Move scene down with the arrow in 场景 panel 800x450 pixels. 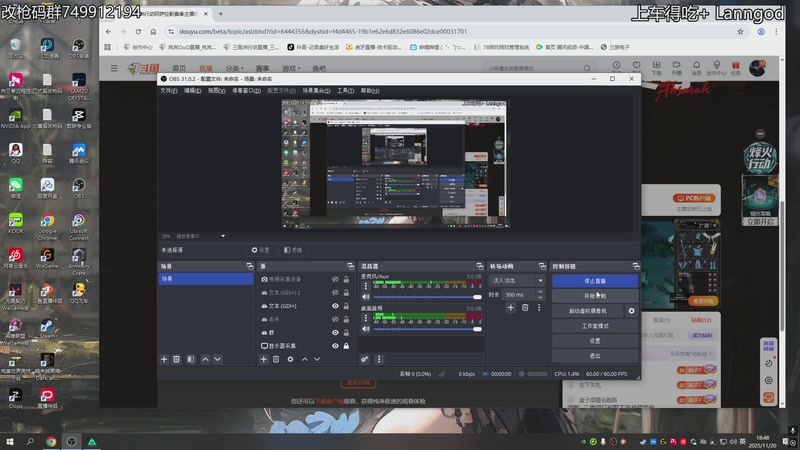tap(218, 359)
